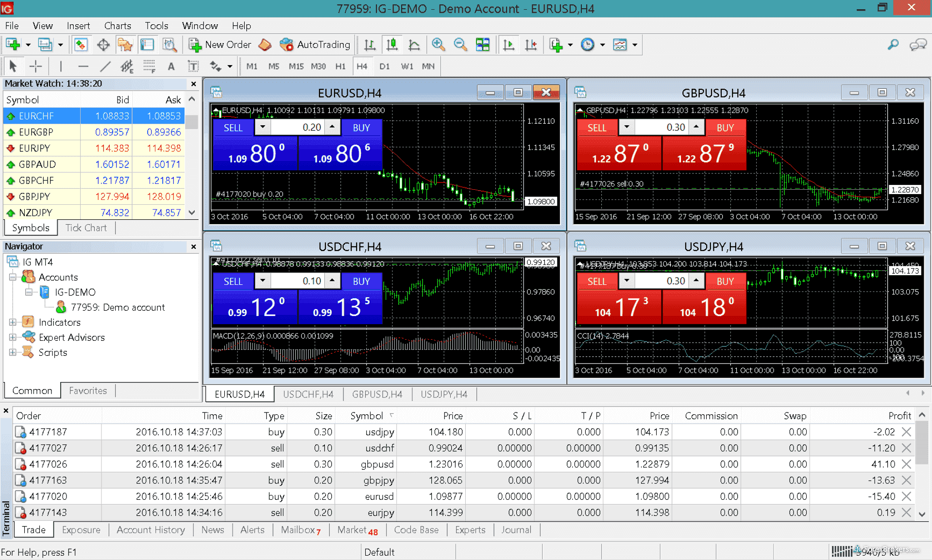Open the EURUSD sell volume dropdown

[262, 127]
